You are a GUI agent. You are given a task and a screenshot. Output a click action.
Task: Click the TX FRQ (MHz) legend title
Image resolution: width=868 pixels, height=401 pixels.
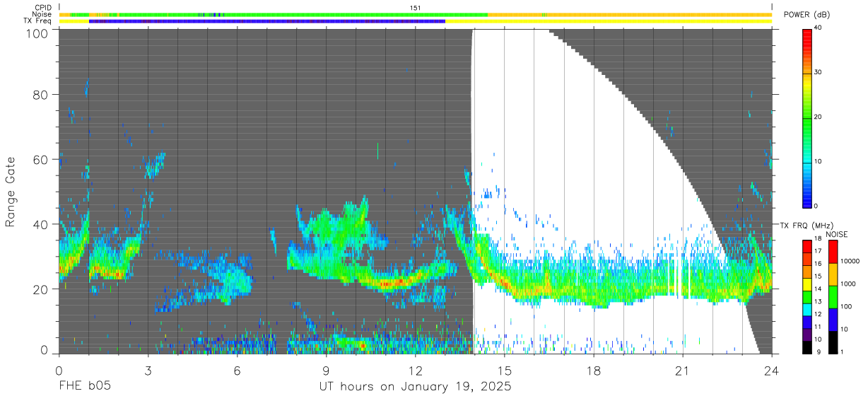point(805,226)
